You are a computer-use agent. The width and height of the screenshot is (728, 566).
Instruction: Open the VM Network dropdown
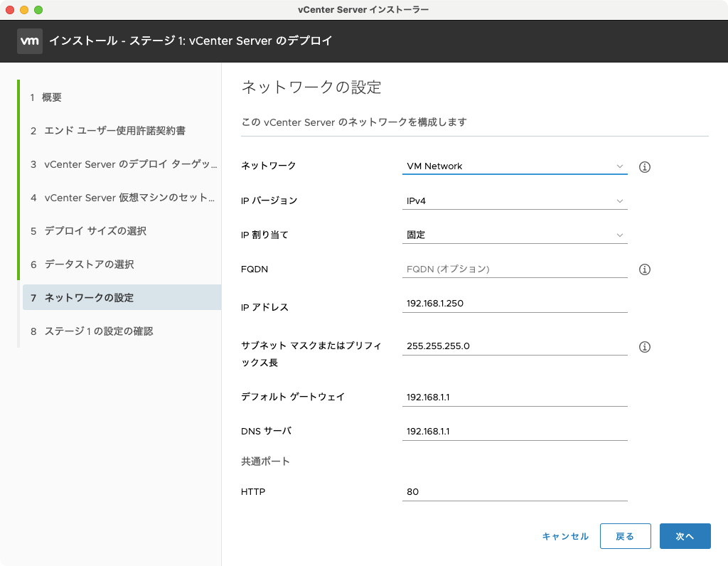pyautogui.click(x=515, y=166)
